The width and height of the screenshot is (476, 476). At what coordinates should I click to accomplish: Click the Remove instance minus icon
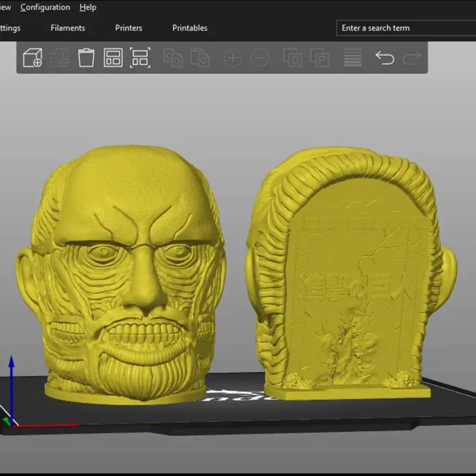260,58
